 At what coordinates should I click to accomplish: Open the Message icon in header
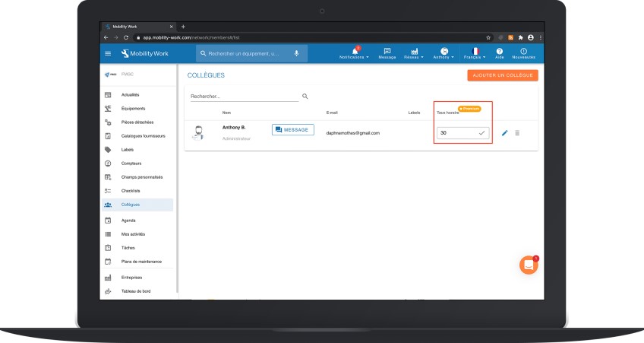click(387, 53)
